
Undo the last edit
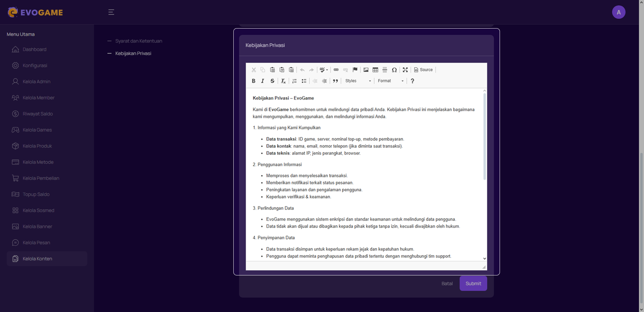[302, 70]
